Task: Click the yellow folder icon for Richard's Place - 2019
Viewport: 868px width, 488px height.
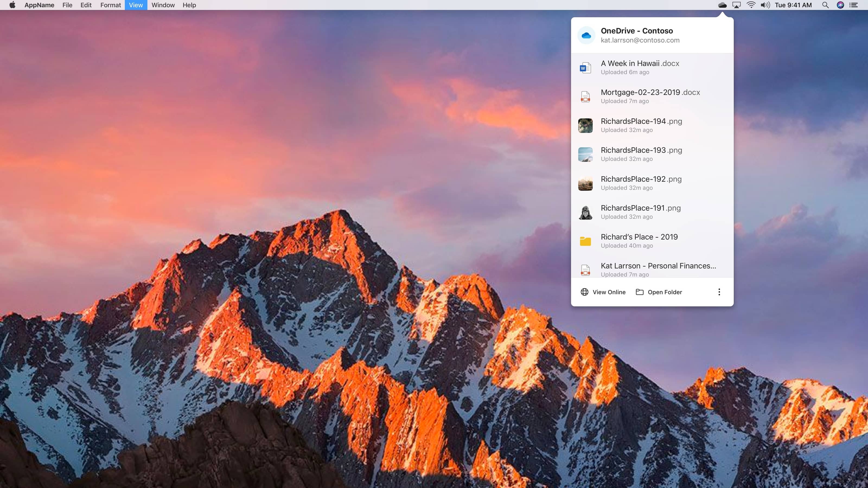Action: point(585,241)
